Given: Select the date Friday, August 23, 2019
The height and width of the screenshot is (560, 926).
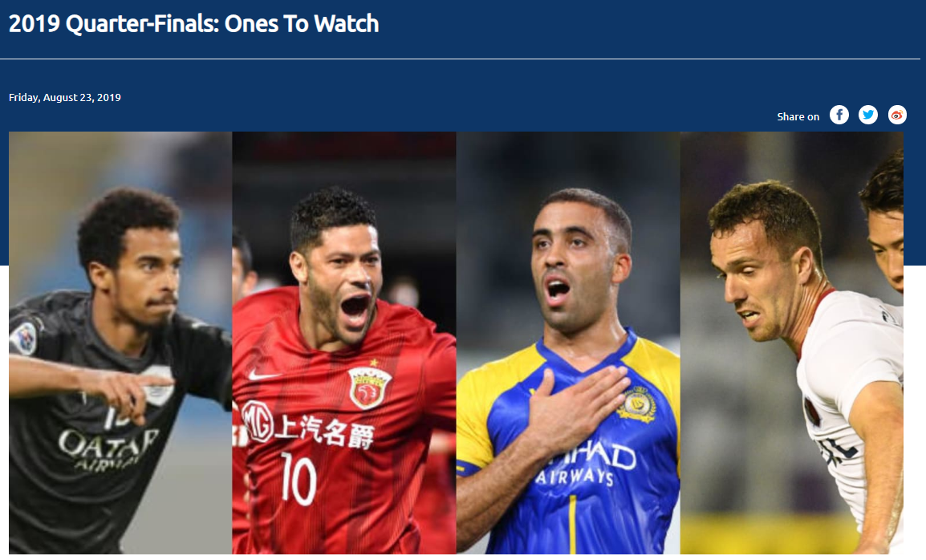Looking at the screenshot, I should click(65, 97).
